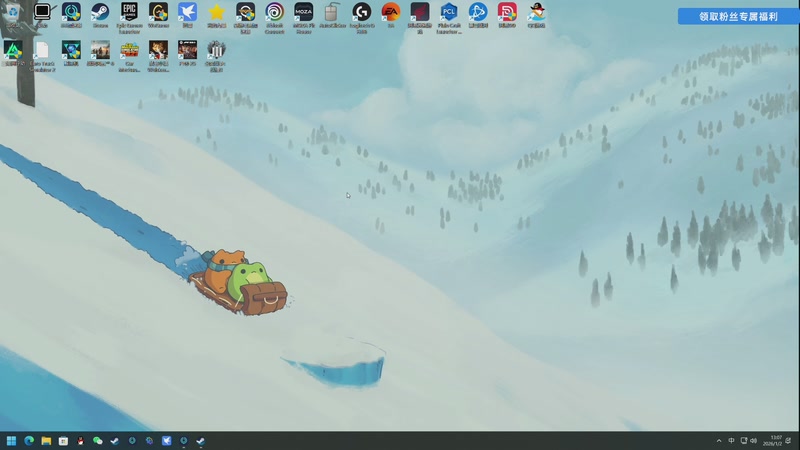Open the Euro Truck Simulator 2 blank-file shortcut
This screenshot has width=800, height=450.
point(42,56)
